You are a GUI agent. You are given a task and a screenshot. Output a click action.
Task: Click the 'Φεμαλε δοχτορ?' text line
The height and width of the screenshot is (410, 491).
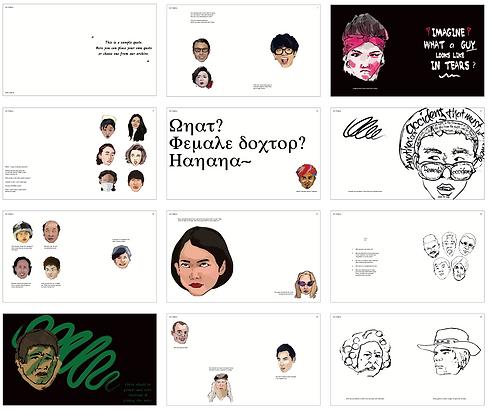pos(237,144)
